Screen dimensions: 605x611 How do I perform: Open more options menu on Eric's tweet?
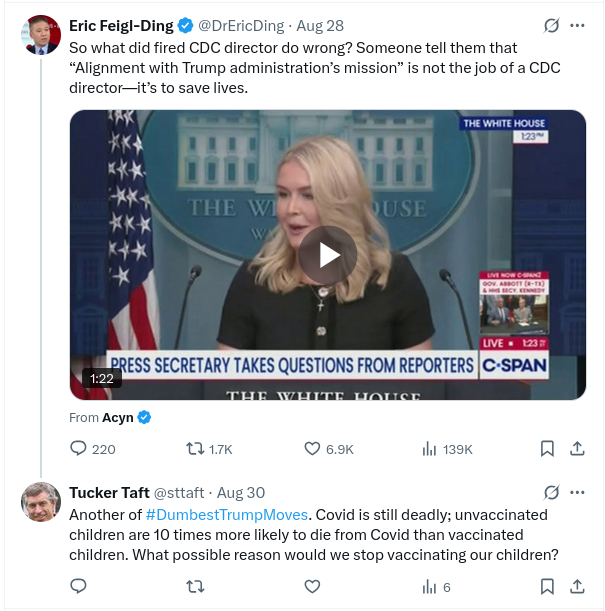(x=577, y=26)
